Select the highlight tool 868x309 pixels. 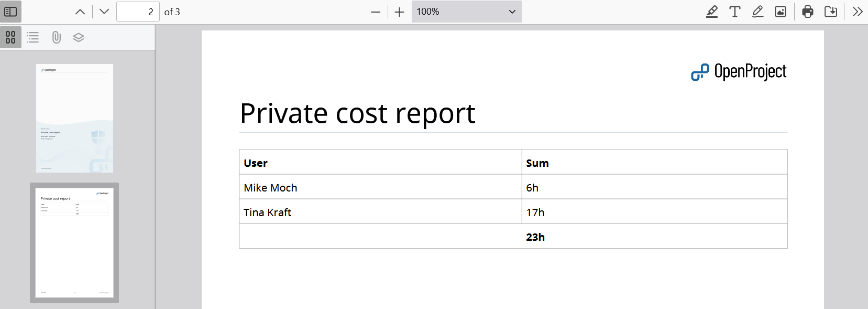(x=711, y=12)
